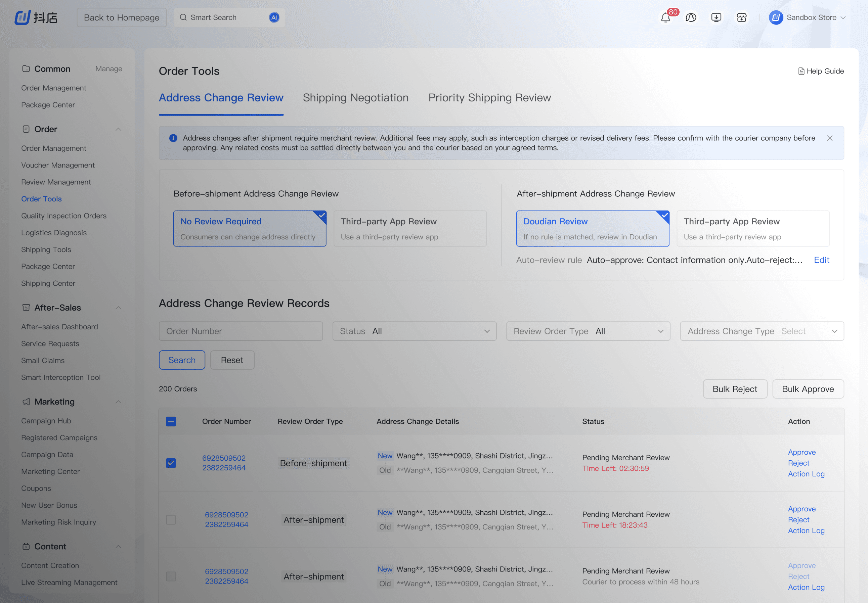Open the Address Change Type dropdown
Image resolution: width=868 pixels, height=603 pixels.
click(762, 331)
